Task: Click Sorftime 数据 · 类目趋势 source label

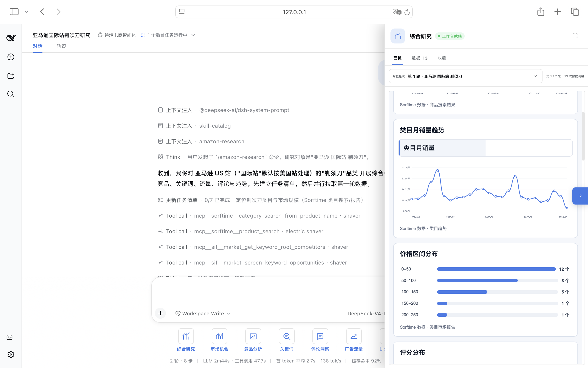Action: (x=423, y=229)
